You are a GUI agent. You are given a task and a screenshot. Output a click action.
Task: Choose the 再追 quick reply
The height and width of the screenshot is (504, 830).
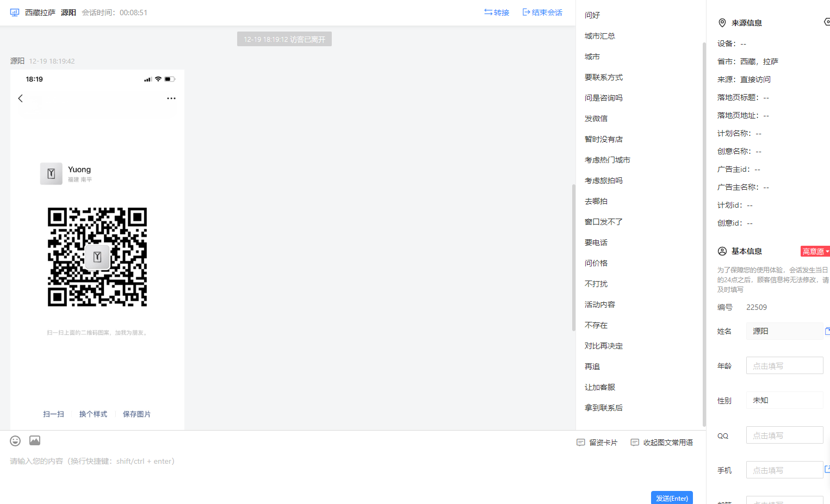(592, 366)
